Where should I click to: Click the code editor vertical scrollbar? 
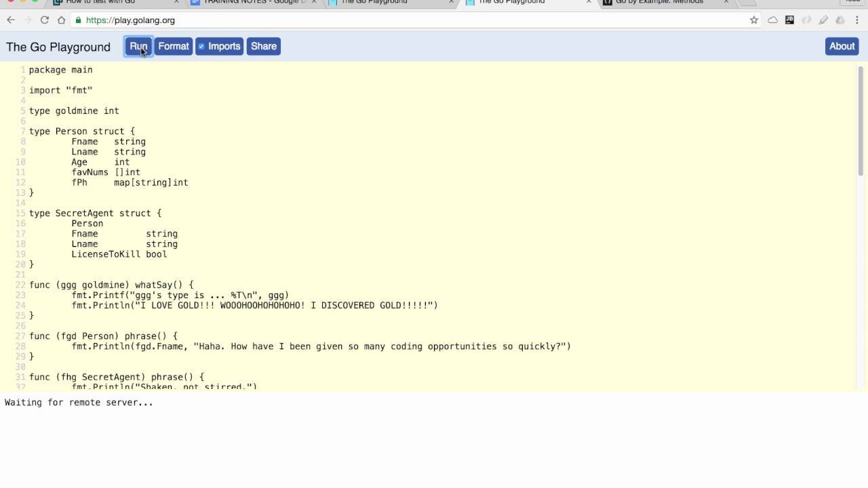point(861,122)
